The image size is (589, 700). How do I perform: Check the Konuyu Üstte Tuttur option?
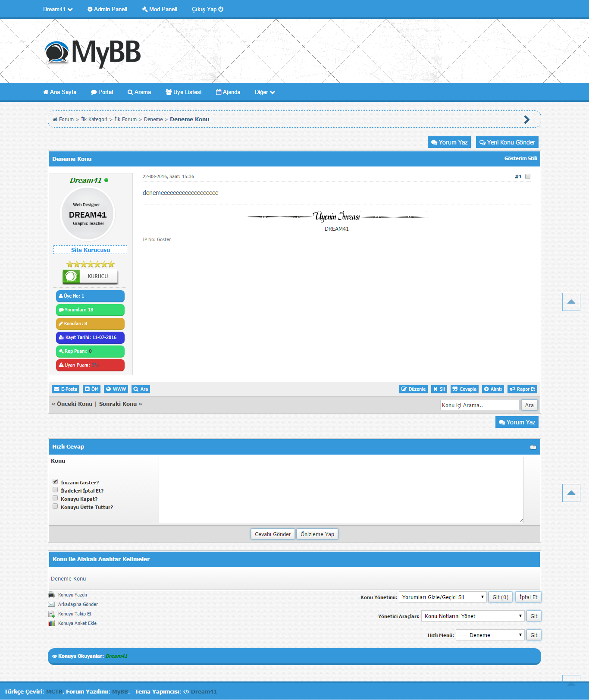(55, 506)
